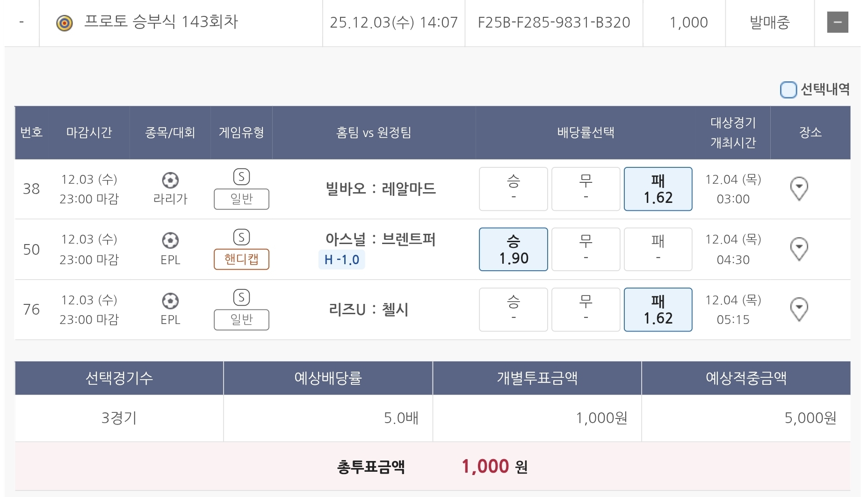The height and width of the screenshot is (497, 868).
Task: Choose 승 option for 빌바오 vs 레알마드
Action: point(513,189)
